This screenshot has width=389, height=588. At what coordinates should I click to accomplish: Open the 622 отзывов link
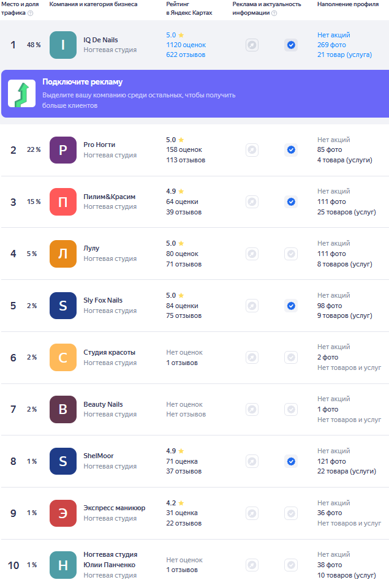pyautogui.click(x=186, y=55)
